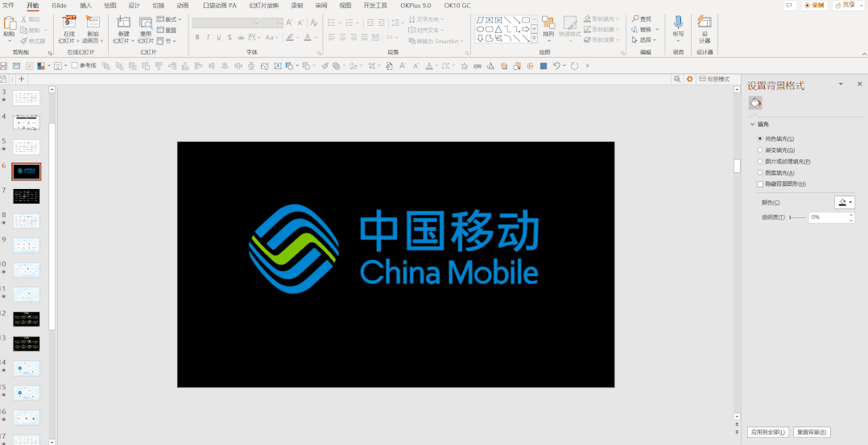
Task: Select 渐变填充 gradient fill radio
Action: click(x=760, y=150)
